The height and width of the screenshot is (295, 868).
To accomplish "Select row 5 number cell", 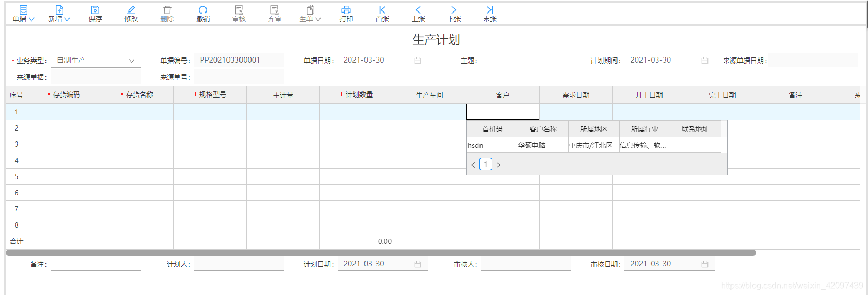I will point(16,176).
